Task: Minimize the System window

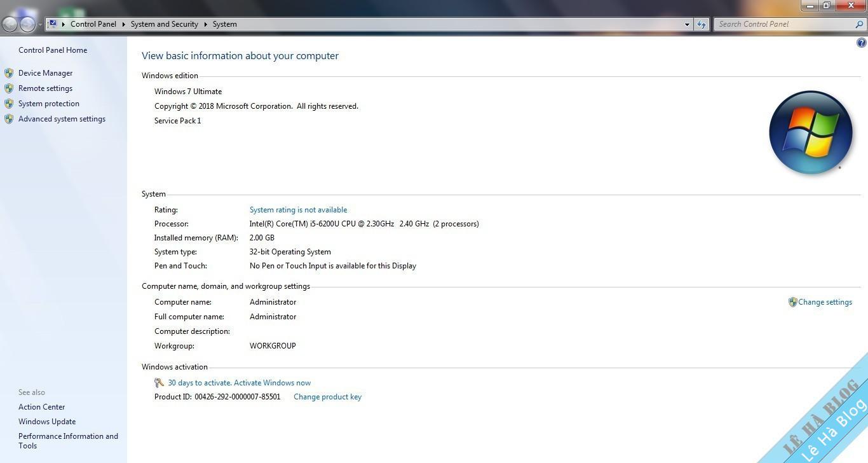Action: click(810, 6)
